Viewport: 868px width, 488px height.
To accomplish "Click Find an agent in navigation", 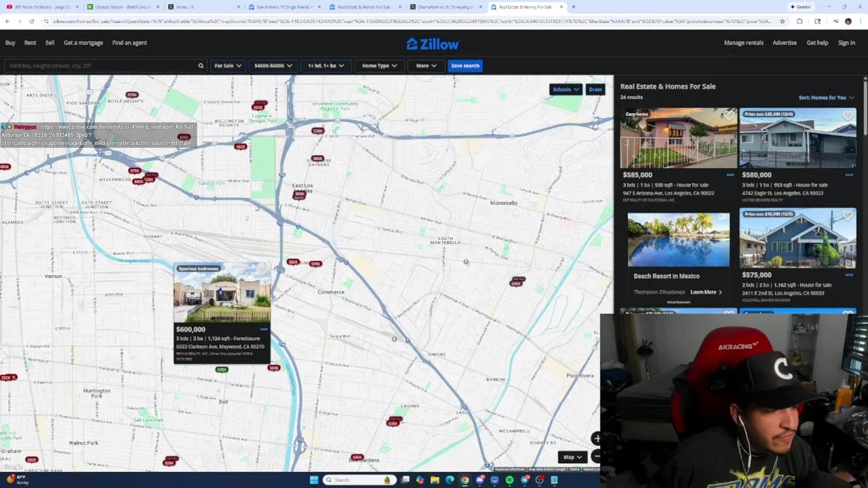I will [x=130, y=43].
